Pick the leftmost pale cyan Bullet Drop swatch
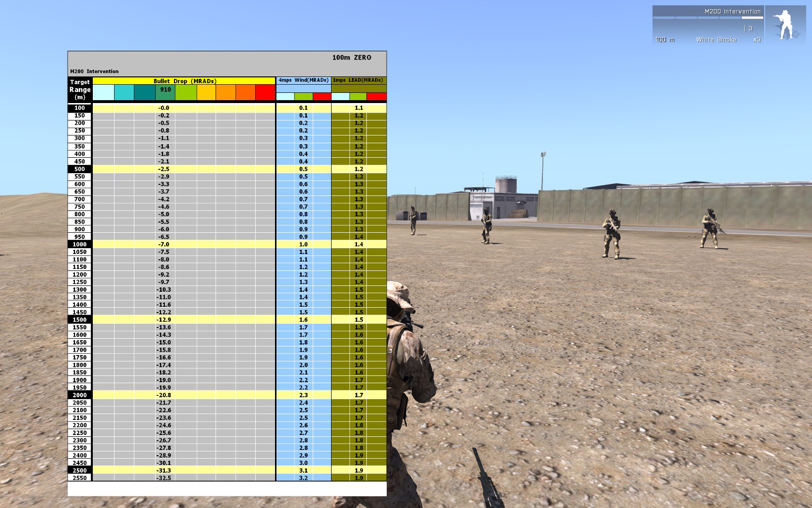This screenshot has width=812, height=508. 103,92
